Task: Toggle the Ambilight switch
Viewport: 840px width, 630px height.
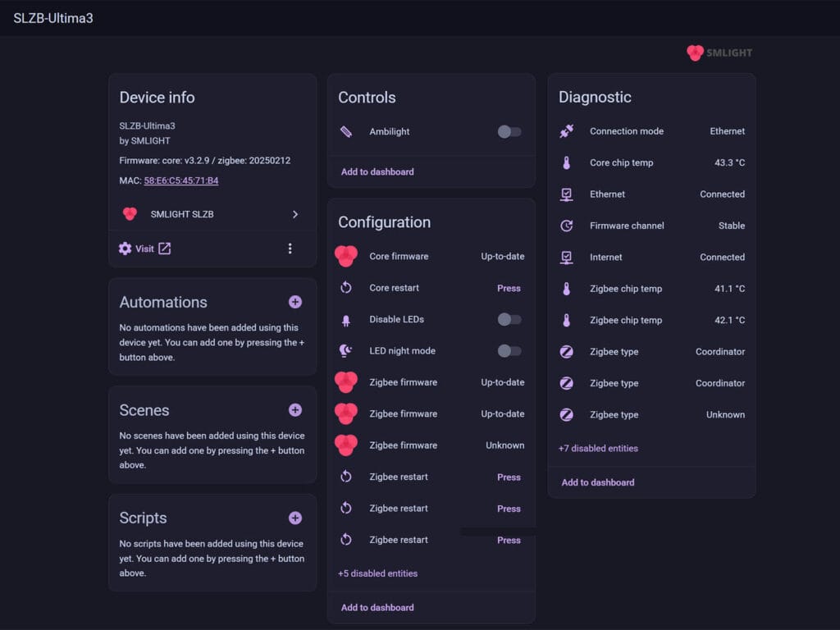Action: (509, 131)
